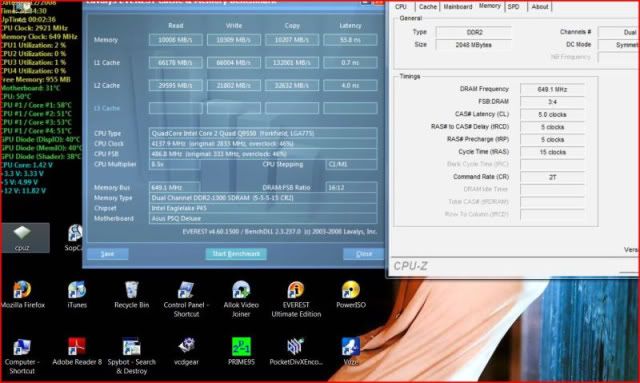Click the CPU Core 1.42 V sidebar reading
The width and height of the screenshot is (640, 383).
pyautogui.click(x=27, y=165)
